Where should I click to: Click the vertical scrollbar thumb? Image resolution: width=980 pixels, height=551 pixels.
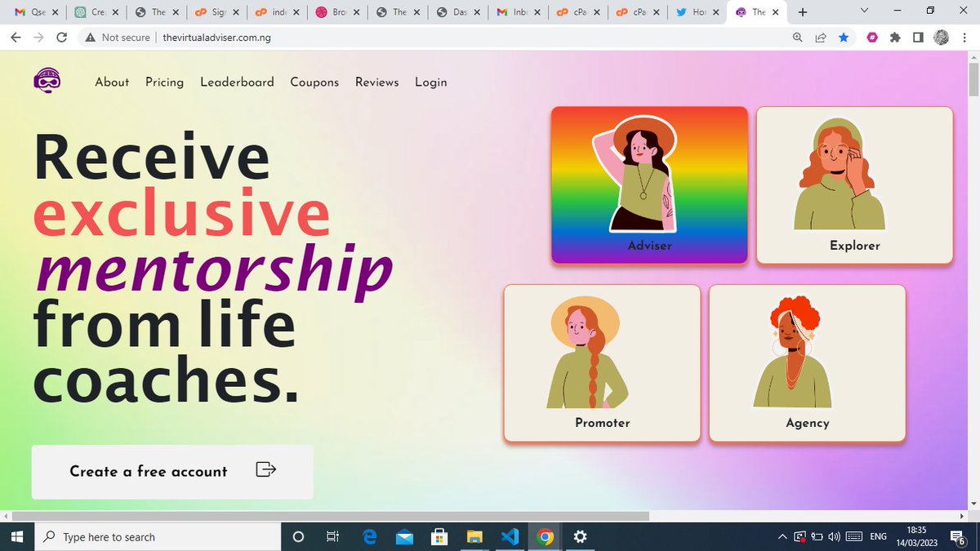pos(973,79)
